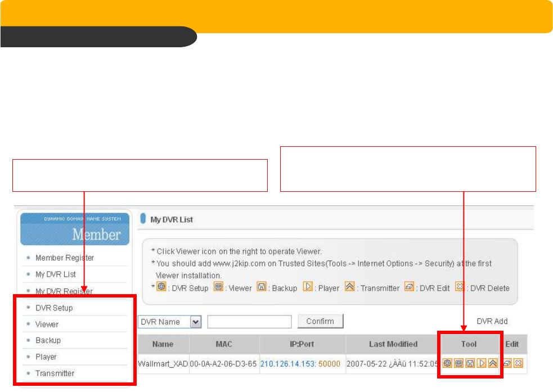Click Player legend icon in info box

click(x=308, y=286)
